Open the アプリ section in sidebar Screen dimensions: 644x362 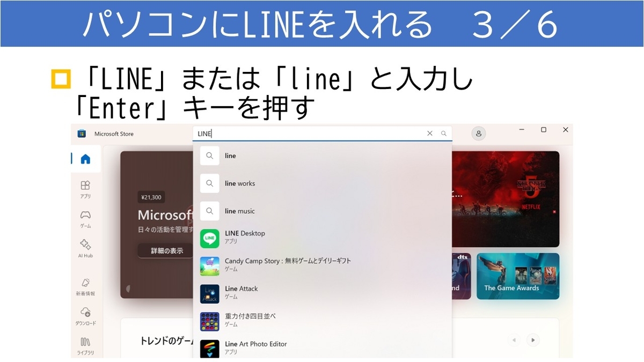pyautogui.click(x=85, y=189)
